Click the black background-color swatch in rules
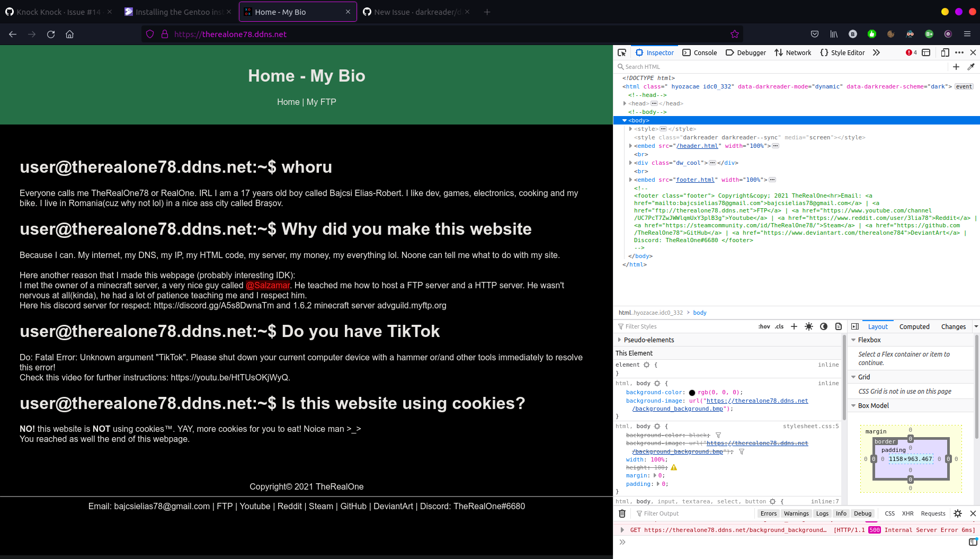Viewport: 980px width, 559px height. coord(692,392)
